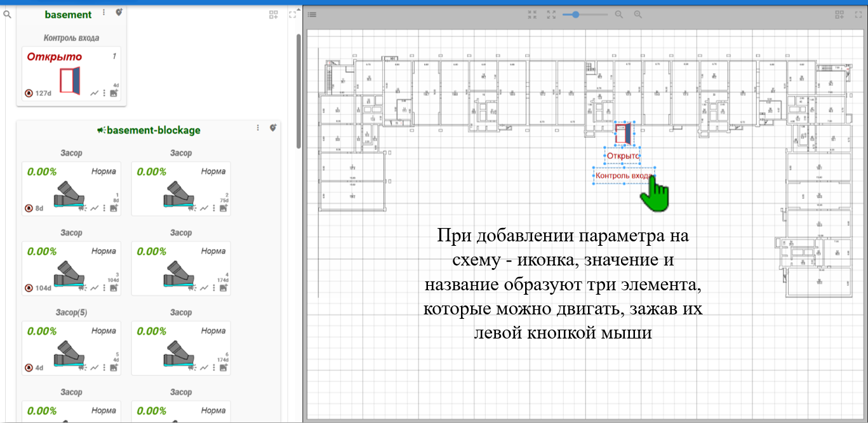Click add-image icon on Засор card 6
Viewport: 868px width, 423px height.
224,368
